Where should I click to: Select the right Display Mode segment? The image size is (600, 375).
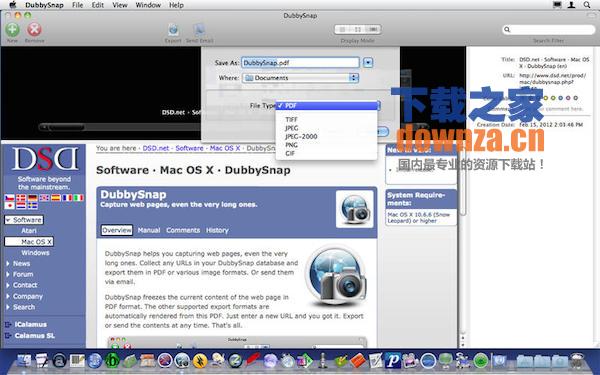(373, 29)
